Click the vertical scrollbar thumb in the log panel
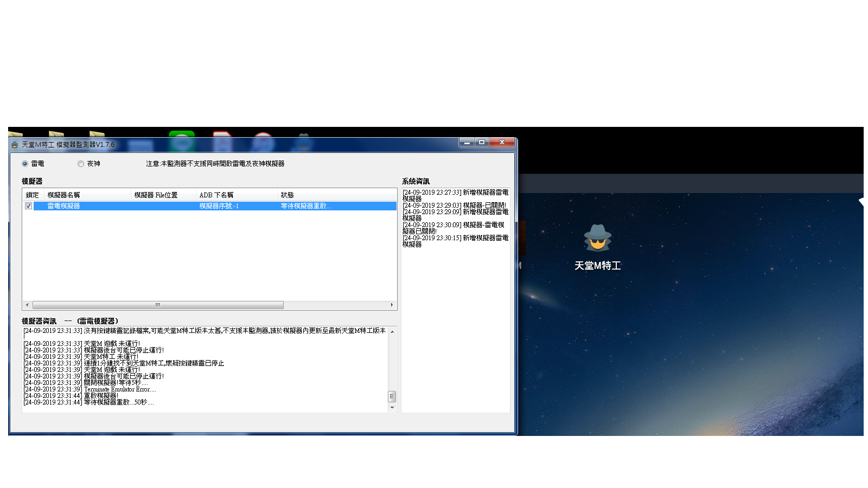The width and height of the screenshot is (868, 488). pyautogui.click(x=392, y=395)
